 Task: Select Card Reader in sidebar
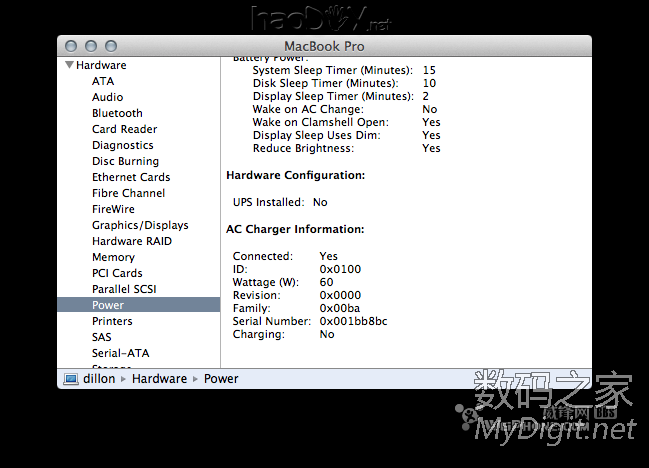tap(124, 129)
